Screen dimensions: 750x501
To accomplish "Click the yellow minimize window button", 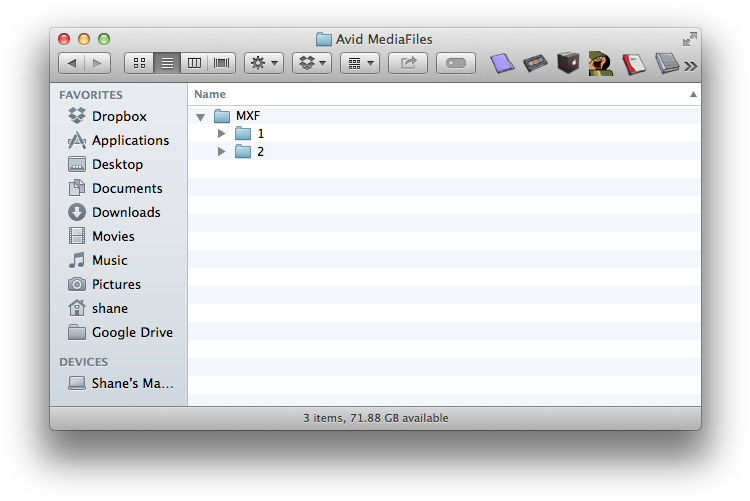I will [84, 39].
